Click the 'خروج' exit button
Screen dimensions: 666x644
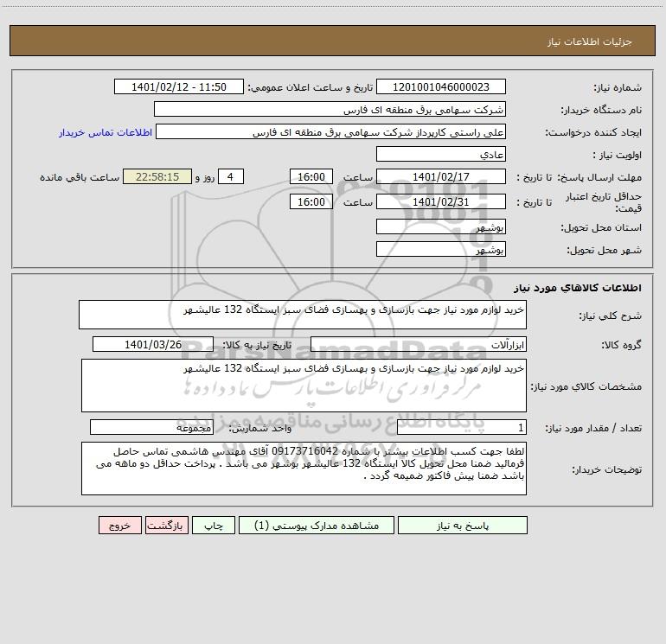click(x=119, y=526)
